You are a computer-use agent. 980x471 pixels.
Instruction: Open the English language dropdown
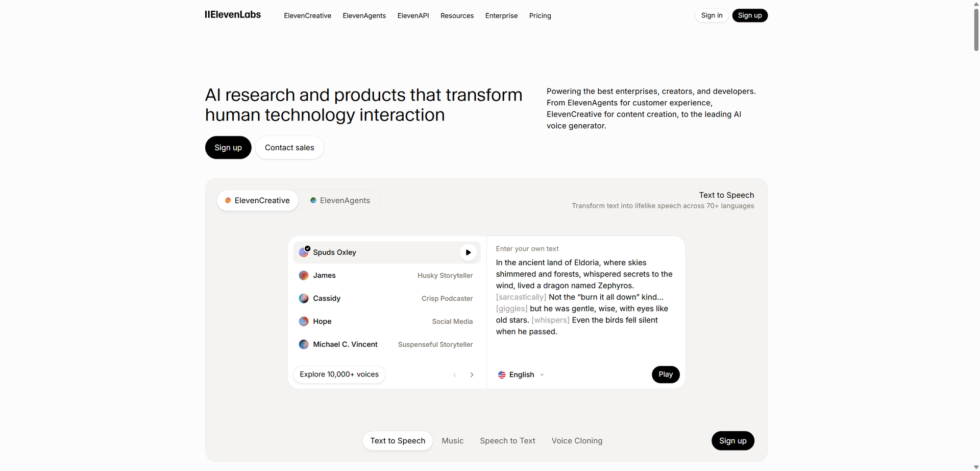521,375
